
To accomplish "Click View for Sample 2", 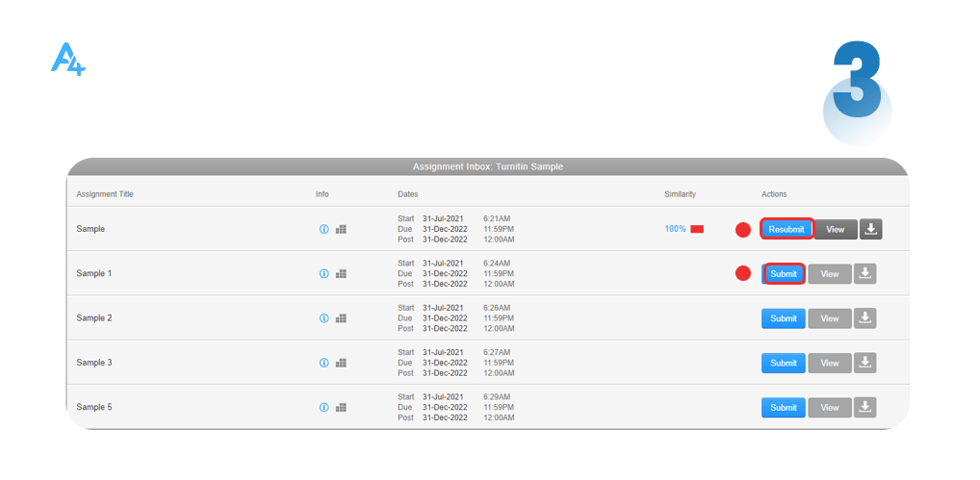I will tap(830, 318).
